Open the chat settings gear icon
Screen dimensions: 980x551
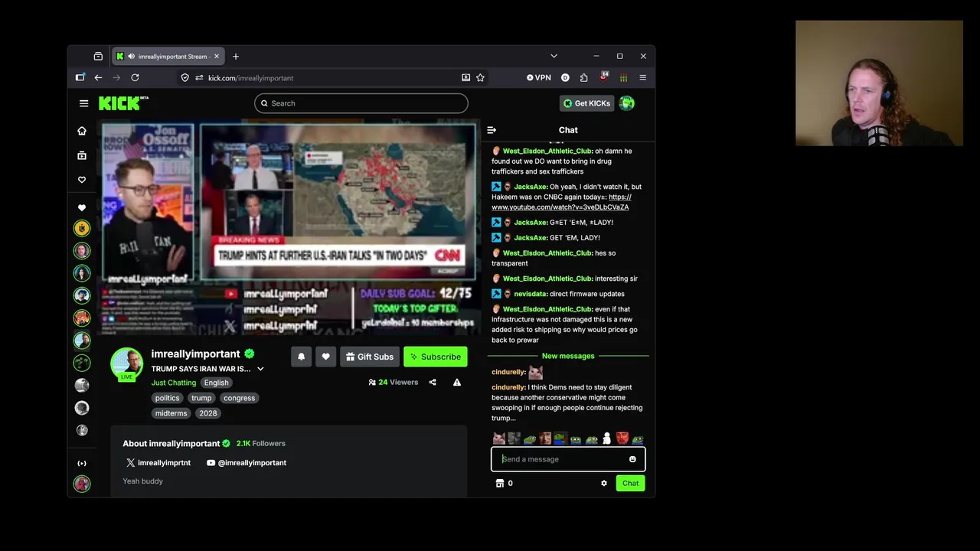[x=604, y=483]
